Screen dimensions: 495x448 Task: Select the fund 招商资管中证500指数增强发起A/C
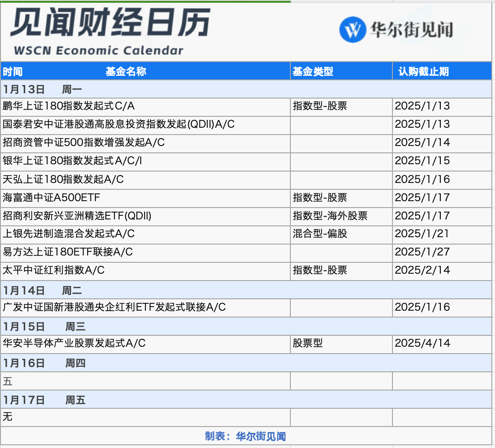(84, 142)
